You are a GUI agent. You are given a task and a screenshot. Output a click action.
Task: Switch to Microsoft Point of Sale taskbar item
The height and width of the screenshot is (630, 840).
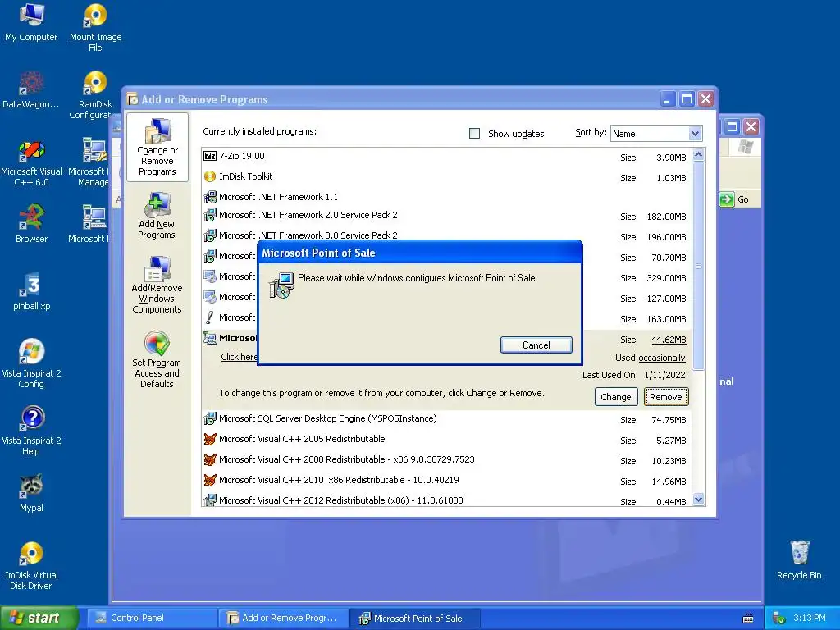pos(414,618)
